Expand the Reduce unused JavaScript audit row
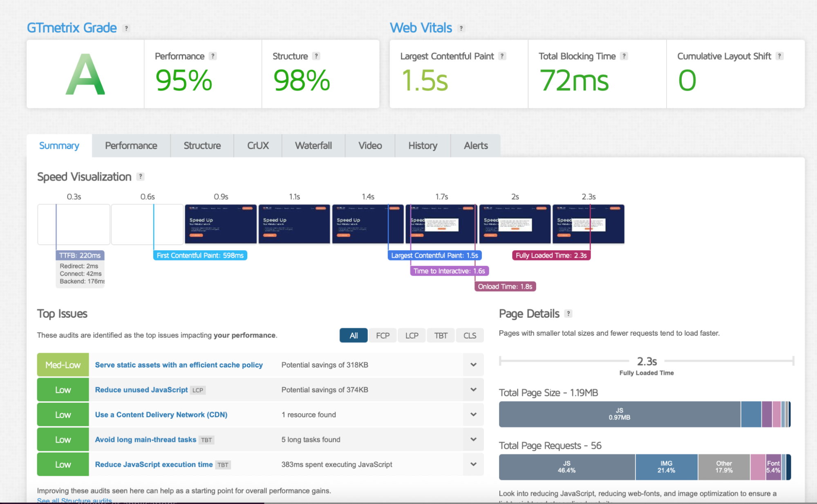Image resolution: width=817 pixels, height=504 pixels. click(x=473, y=390)
